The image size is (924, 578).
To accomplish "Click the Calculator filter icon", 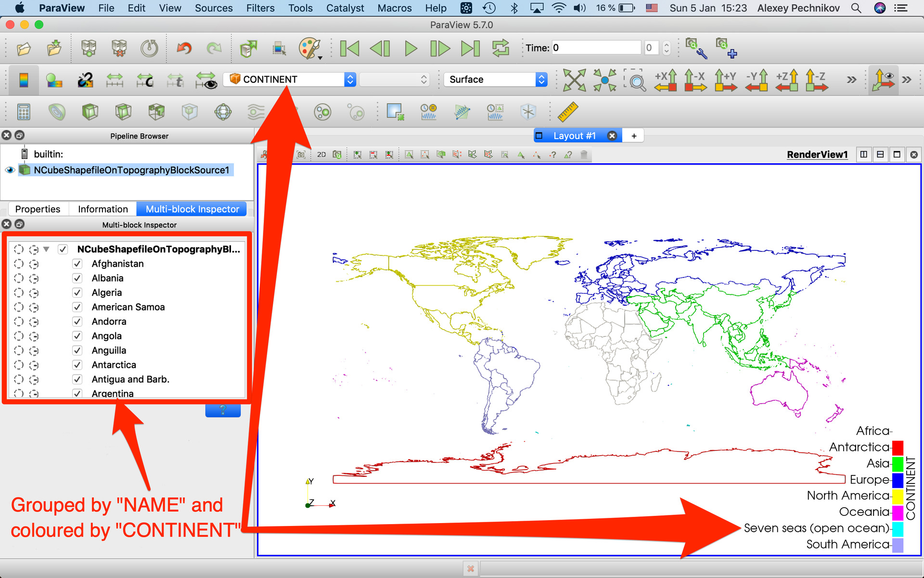I will tap(24, 112).
